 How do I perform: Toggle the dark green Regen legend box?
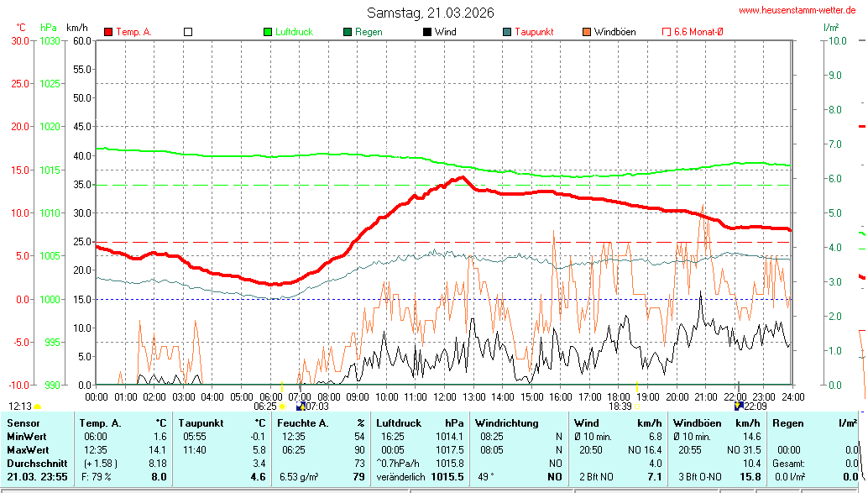348,32
